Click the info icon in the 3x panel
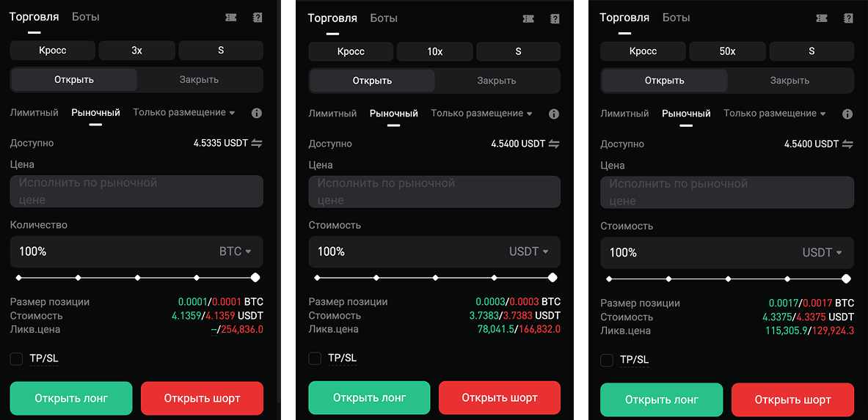Image resolution: width=868 pixels, height=420 pixels. click(257, 114)
